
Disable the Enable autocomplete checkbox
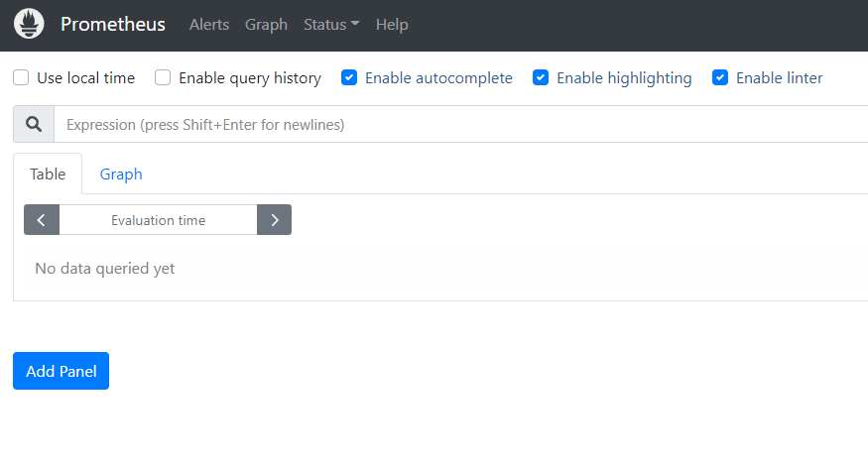349,77
